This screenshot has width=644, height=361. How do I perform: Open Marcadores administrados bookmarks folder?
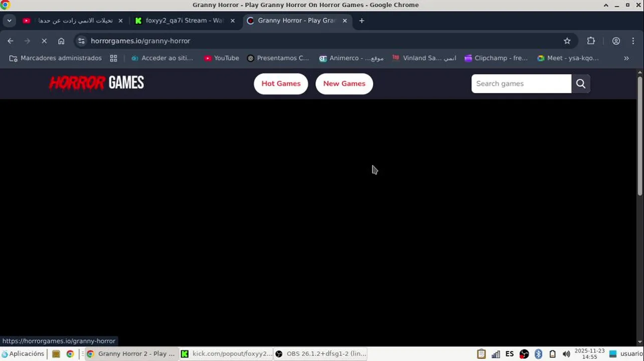click(x=56, y=58)
